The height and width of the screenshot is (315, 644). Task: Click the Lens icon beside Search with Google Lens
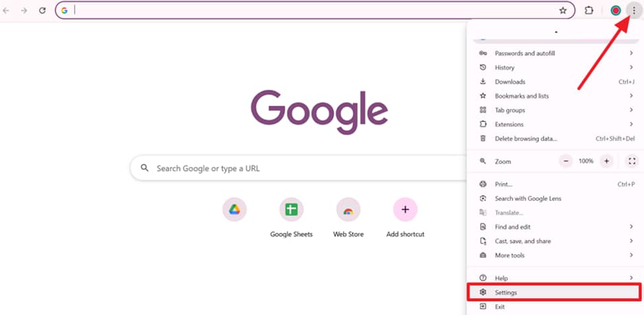(483, 198)
